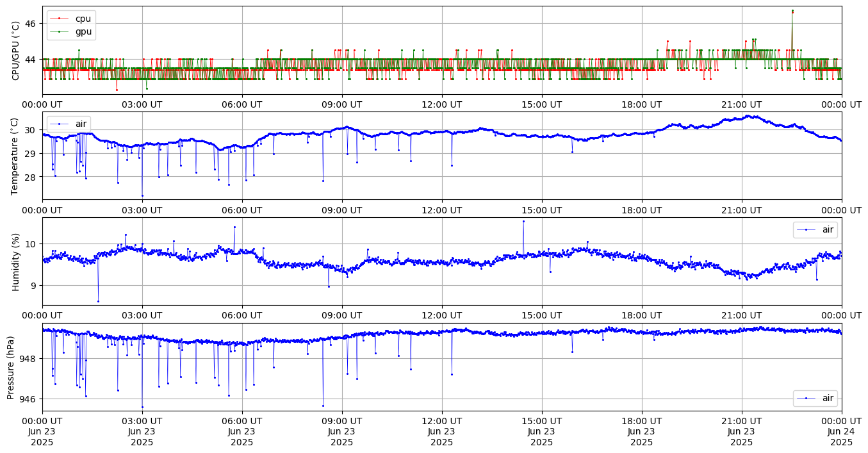The height and width of the screenshot is (453, 868).
Task: Click the 46 tick on the CPU/GPU axis
Action: coord(32,24)
